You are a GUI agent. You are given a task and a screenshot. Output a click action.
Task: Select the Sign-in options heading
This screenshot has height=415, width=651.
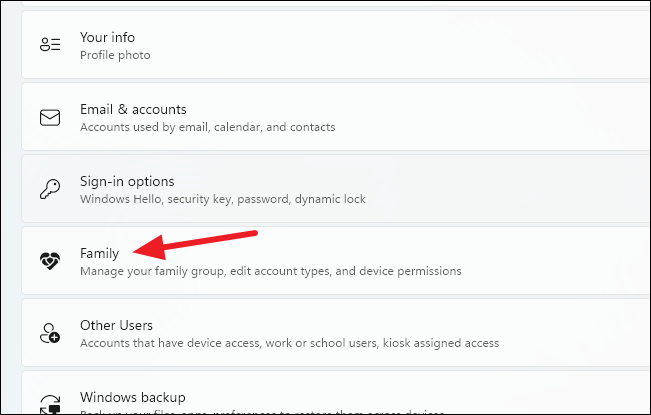(127, 181)
